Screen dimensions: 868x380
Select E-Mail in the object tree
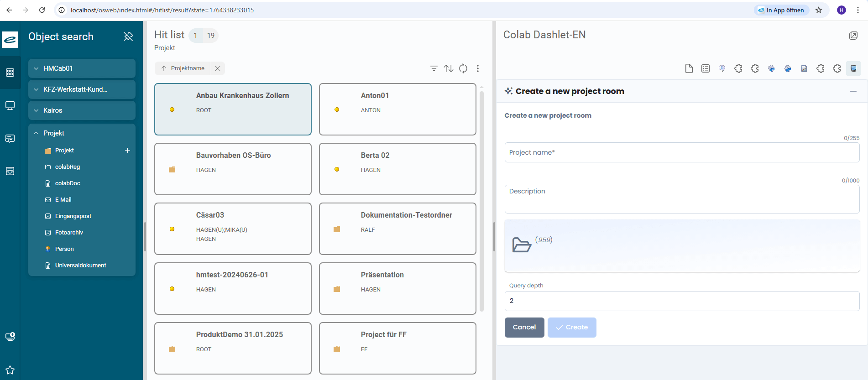click(63, 200)
